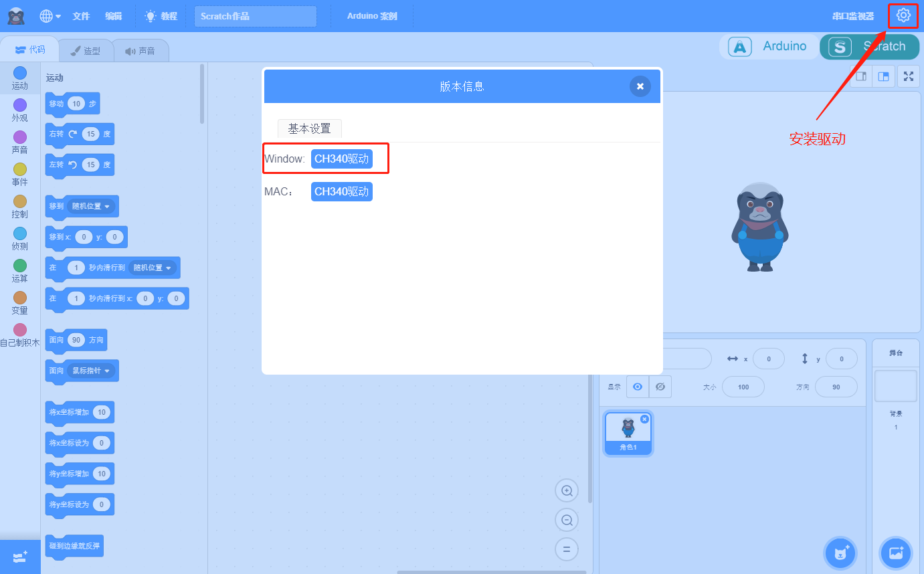Viewport: 924px width, 574px height.
Task: Expand 鼠标指针 dropdown in 面向 block
Action: (92, 370)
